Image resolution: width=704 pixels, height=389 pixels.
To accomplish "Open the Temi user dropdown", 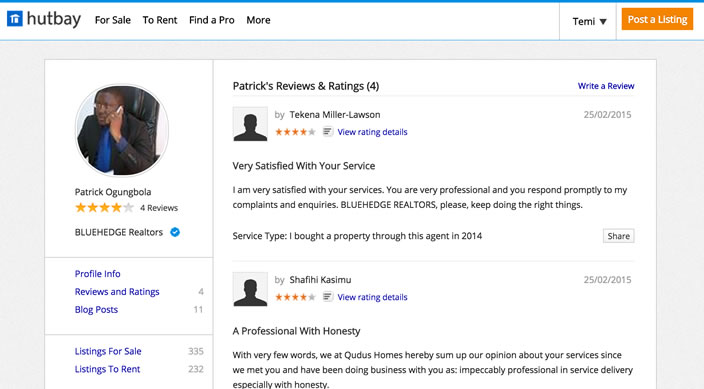I will [x=589, y=21].
